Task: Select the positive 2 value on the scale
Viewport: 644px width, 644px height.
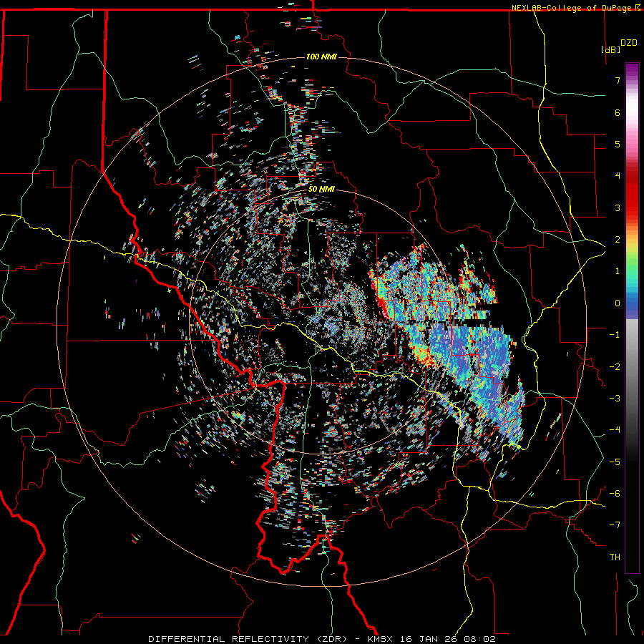Action: [618, 240]
